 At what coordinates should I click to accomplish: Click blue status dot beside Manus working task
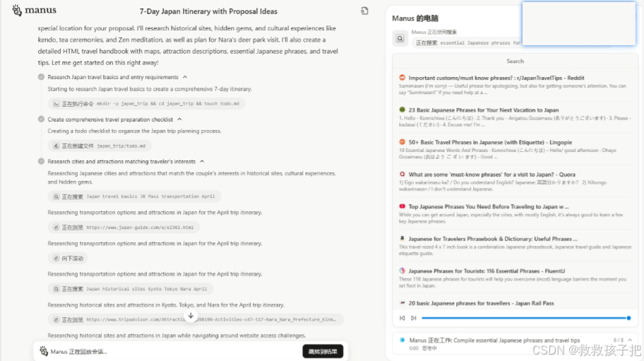pyautogui.click(x=402, y=340)
